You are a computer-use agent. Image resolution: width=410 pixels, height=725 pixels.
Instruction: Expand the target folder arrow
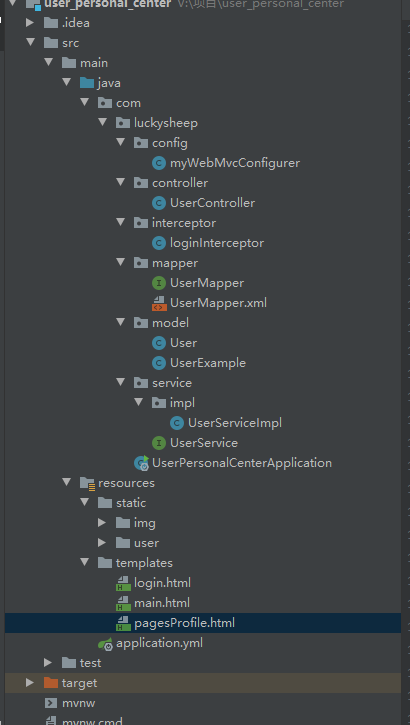30,683
